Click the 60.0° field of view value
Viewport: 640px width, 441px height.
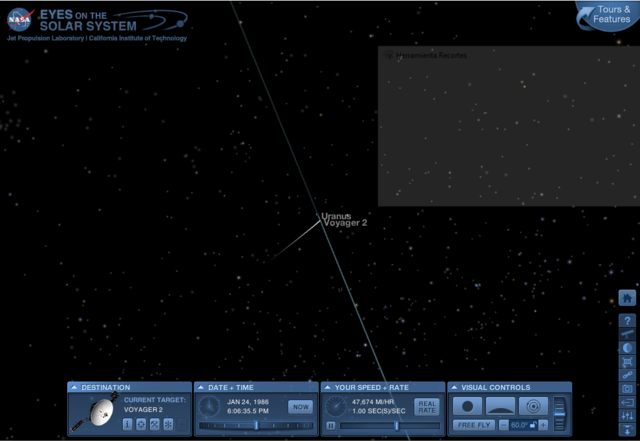coord(519,425)
